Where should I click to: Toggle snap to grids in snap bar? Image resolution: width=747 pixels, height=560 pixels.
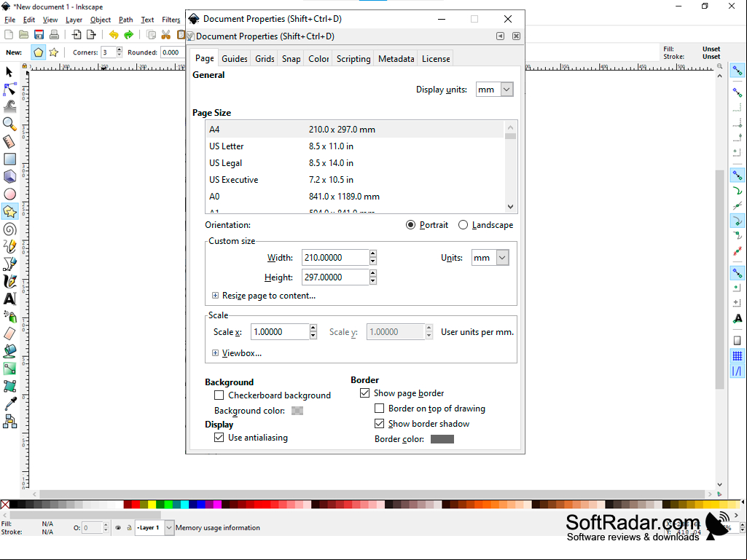737,355
